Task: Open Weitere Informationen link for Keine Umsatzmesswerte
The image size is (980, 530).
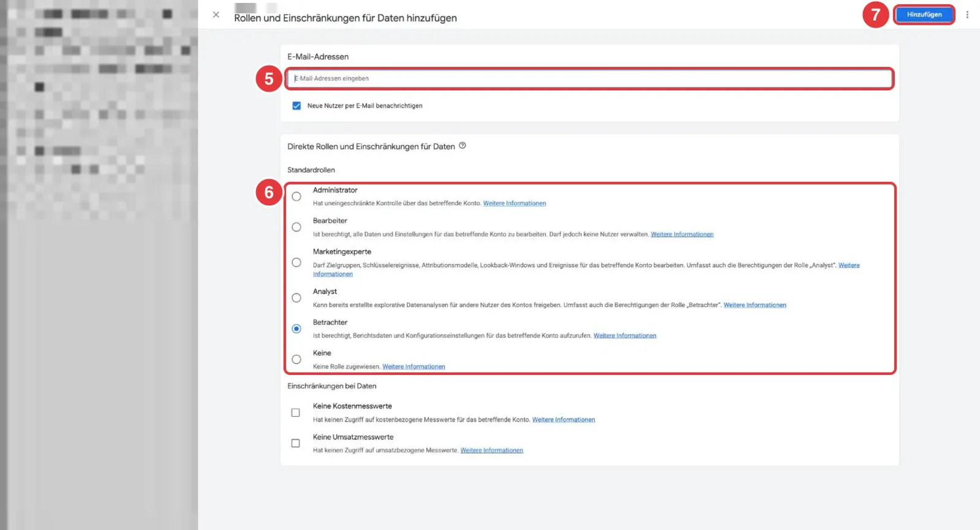Action: coord(492,450)
